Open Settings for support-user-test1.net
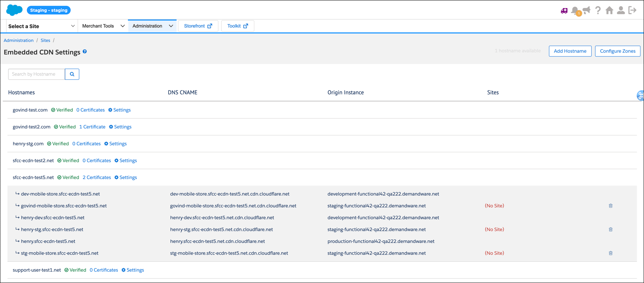Viewport: 644px width, 283px height. pos(133,270)
